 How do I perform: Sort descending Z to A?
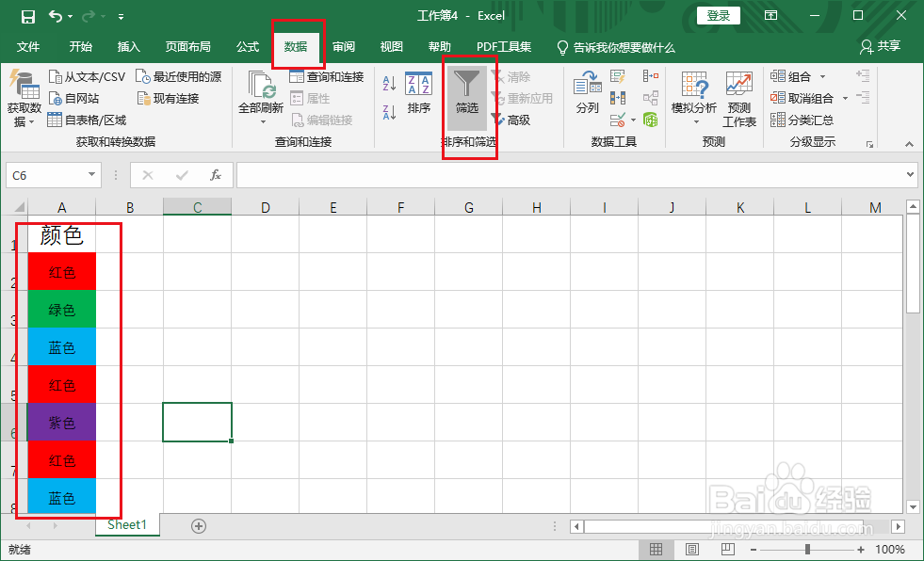click(x=390, y=112)
